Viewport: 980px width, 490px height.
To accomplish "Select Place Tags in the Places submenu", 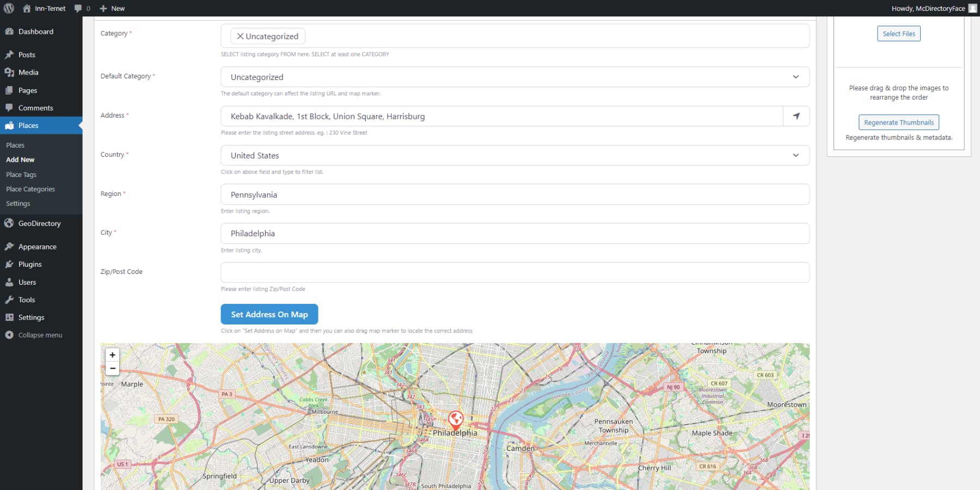I will click(21, 174).
